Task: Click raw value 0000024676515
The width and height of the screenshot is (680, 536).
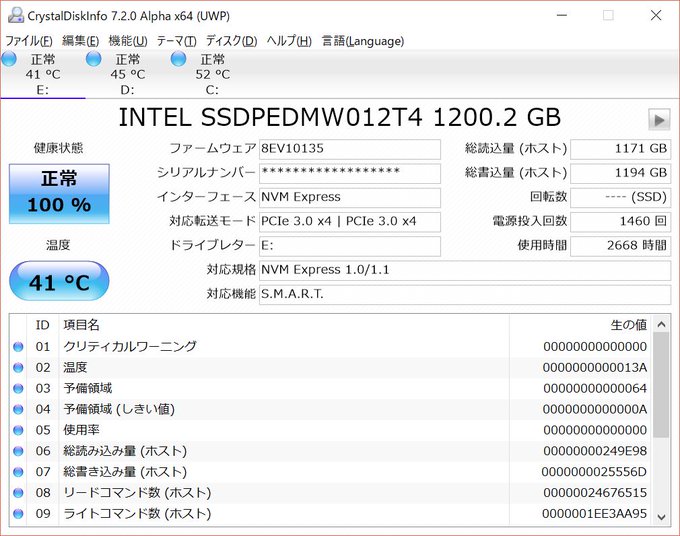Action: (595, 493)
